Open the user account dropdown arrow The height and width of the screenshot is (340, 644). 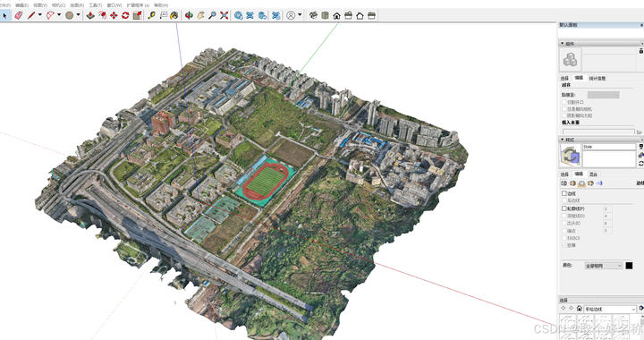coord(300,15)
